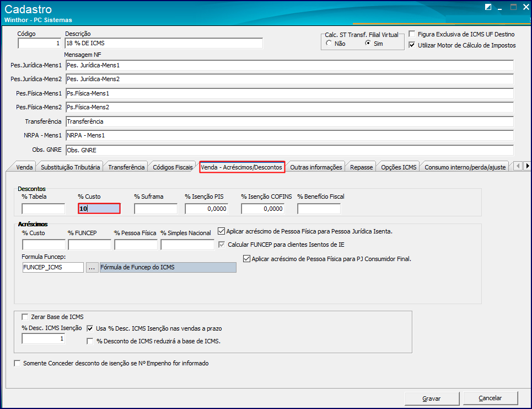Click the % Isenção COFINS field
532x409 pixels.
tap(263, 209)
